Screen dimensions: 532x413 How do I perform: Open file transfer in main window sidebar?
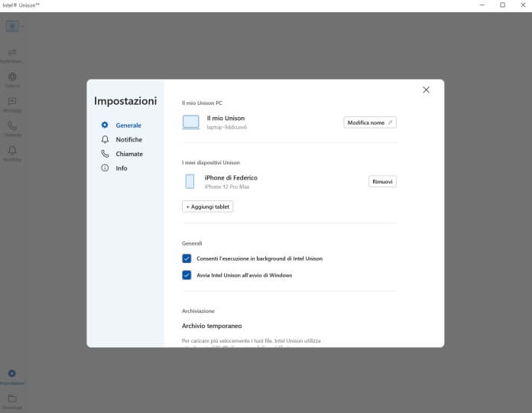click(12, 56)
